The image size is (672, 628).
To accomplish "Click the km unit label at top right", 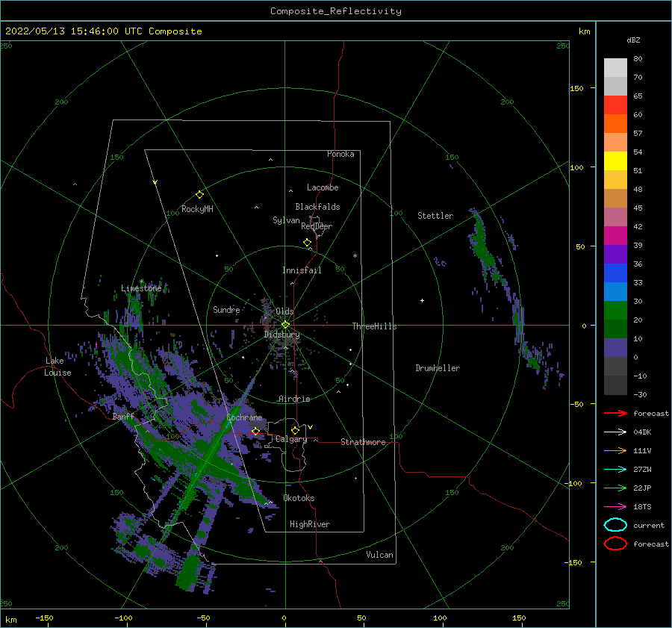I will 584,31.
